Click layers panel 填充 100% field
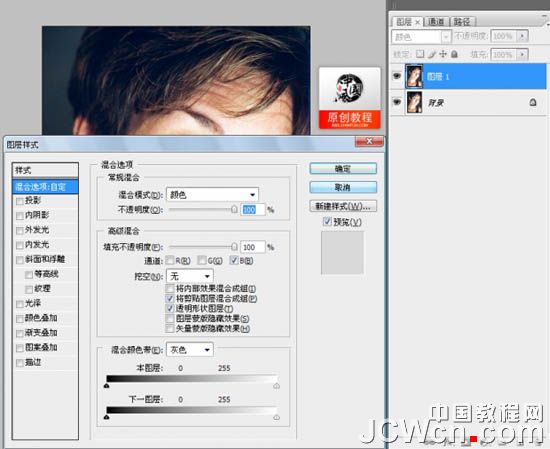 (x=503, y=54)
